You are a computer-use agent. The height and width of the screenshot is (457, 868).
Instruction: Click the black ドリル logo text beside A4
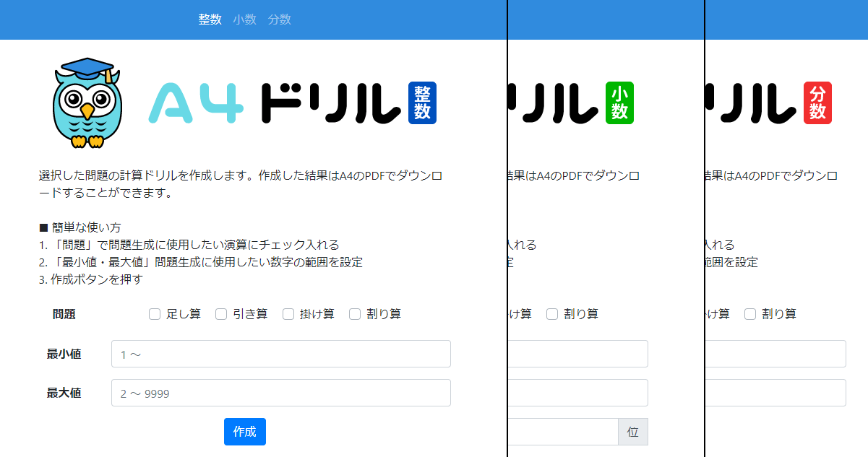coord(330,103)
